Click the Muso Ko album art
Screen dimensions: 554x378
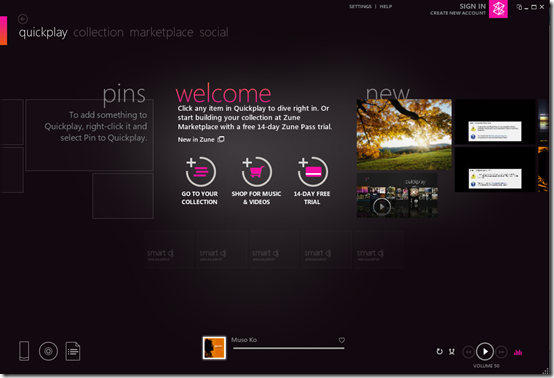214,348
